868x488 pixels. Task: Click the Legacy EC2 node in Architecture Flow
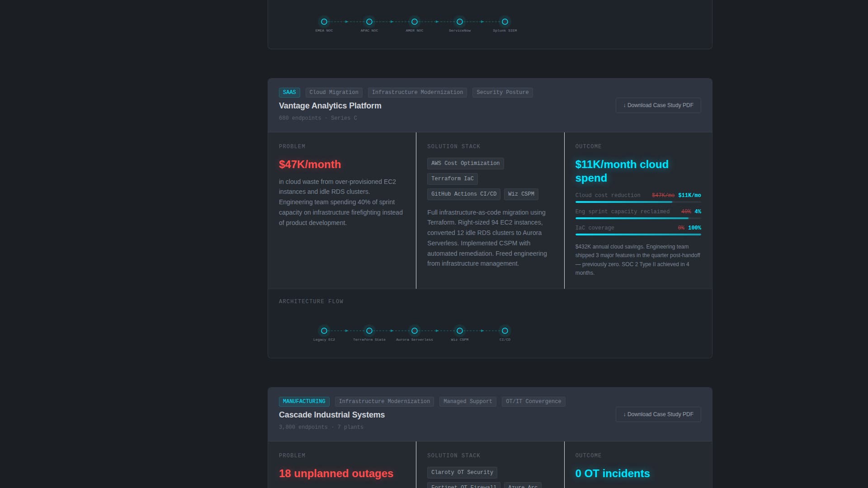[x=324, y=330]
